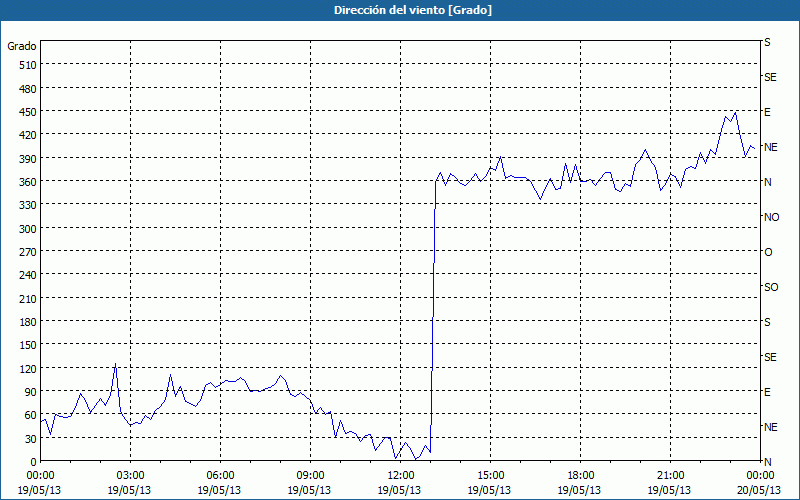This screenshot has height=500, width=800.
Task: Click the 12:00 time axis label
Action: coord(400,476)
